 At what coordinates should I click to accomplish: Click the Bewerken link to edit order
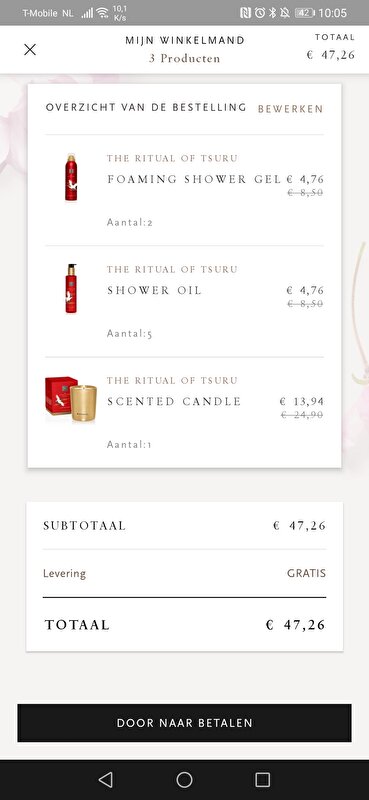pos(290,109)
